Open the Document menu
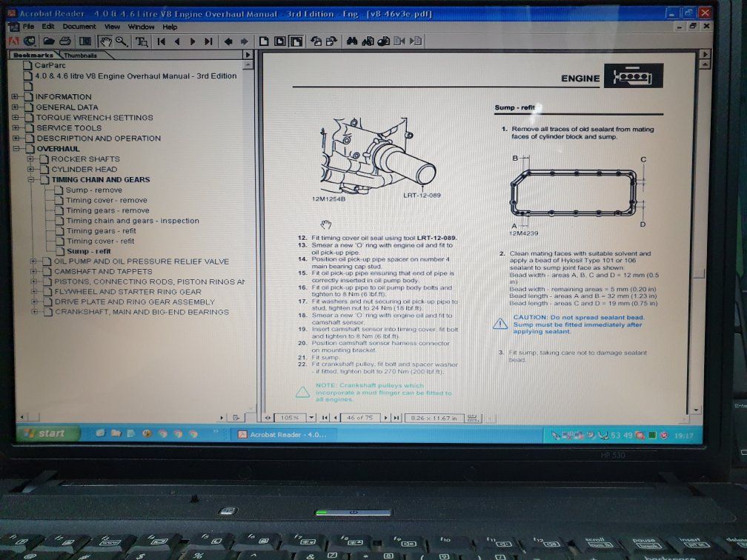The width and height of the screenshot is (747, 560). [79, 27]
